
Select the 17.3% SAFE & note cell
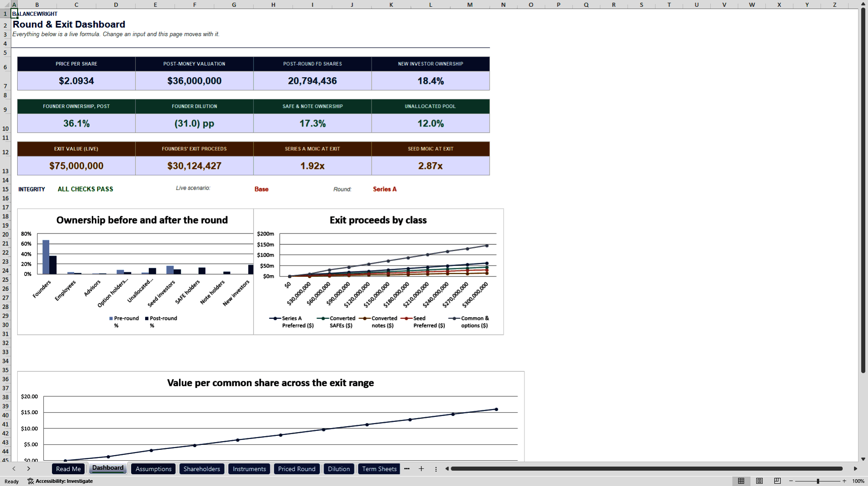pyautogui.click(x=312, y=123)
